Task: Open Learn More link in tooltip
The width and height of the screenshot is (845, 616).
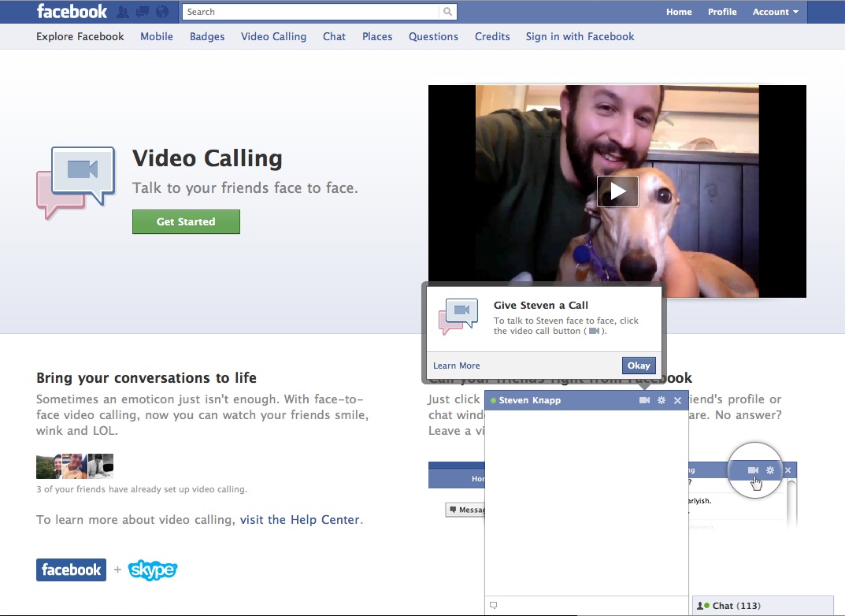Action: (456, 366)
